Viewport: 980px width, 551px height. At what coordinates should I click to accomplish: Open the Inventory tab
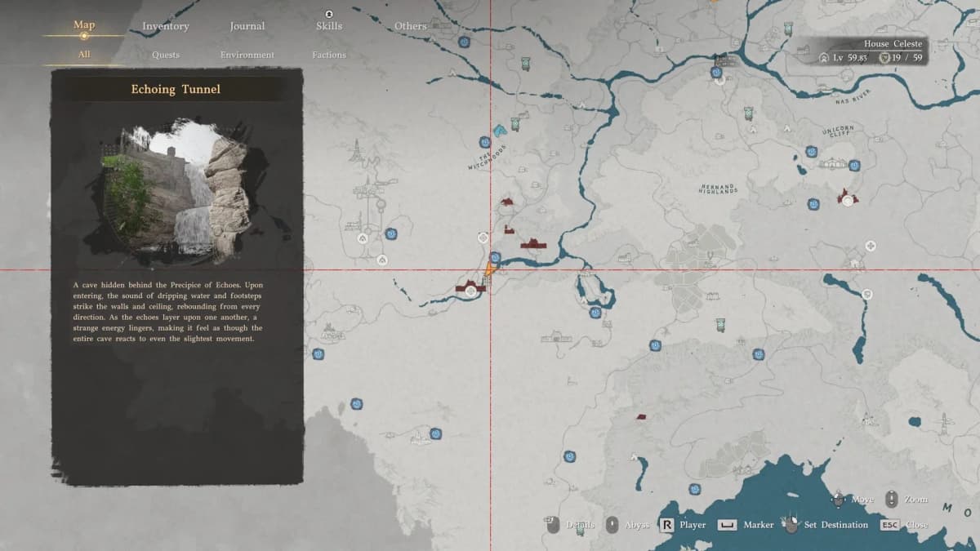165,26
